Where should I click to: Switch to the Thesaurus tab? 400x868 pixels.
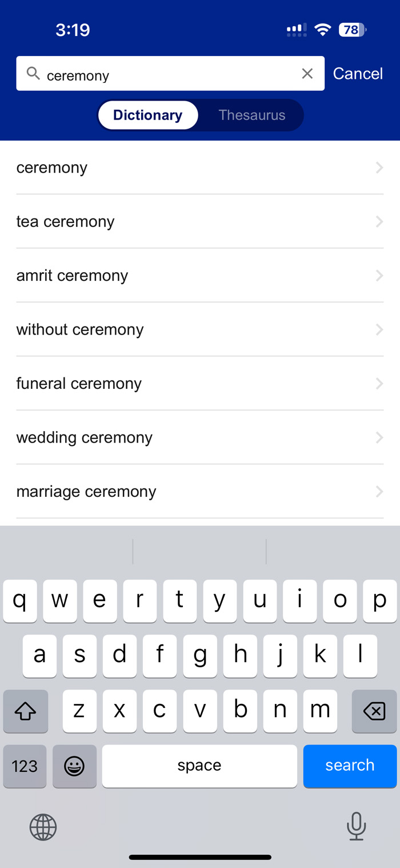pyautogui.click(x=251, y=115)
